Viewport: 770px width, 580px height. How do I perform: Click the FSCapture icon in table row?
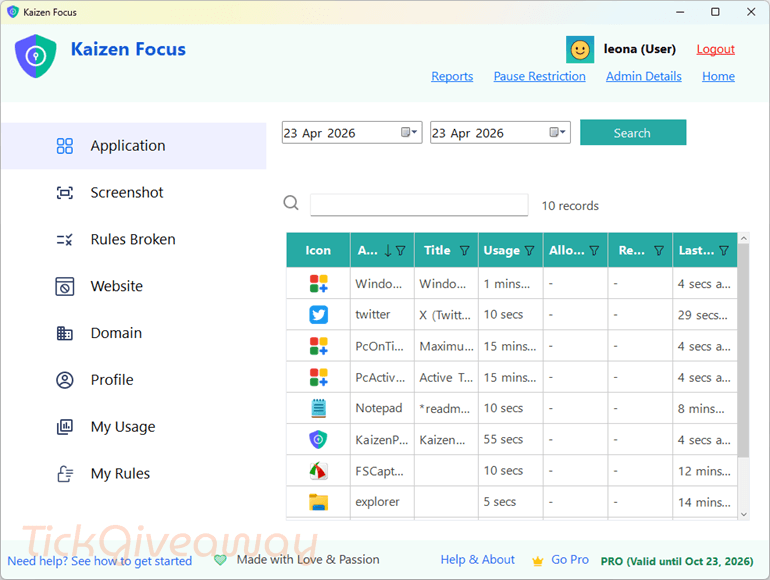click(318, 471)
